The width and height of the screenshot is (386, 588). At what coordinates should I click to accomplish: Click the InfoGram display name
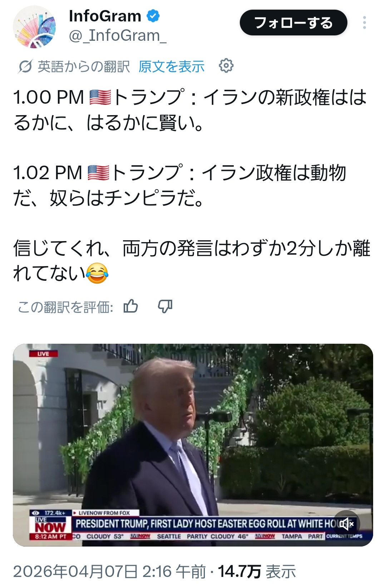pyautogui.click(x=105, y=16)
